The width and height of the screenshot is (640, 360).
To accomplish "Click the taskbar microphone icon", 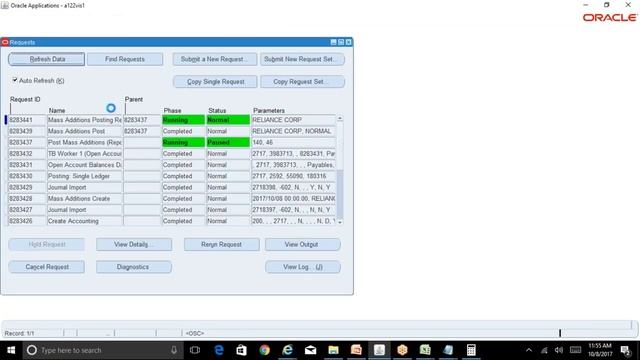I will [174, 350].
